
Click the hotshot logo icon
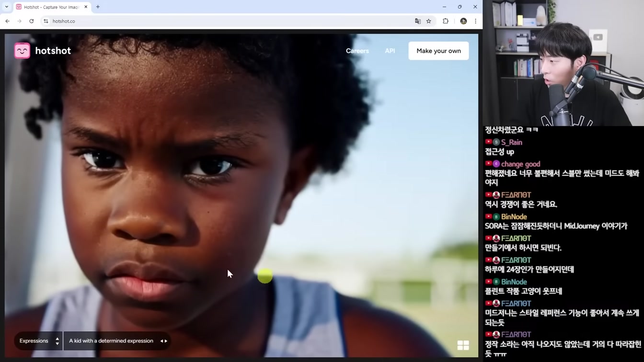coord(22,51)
